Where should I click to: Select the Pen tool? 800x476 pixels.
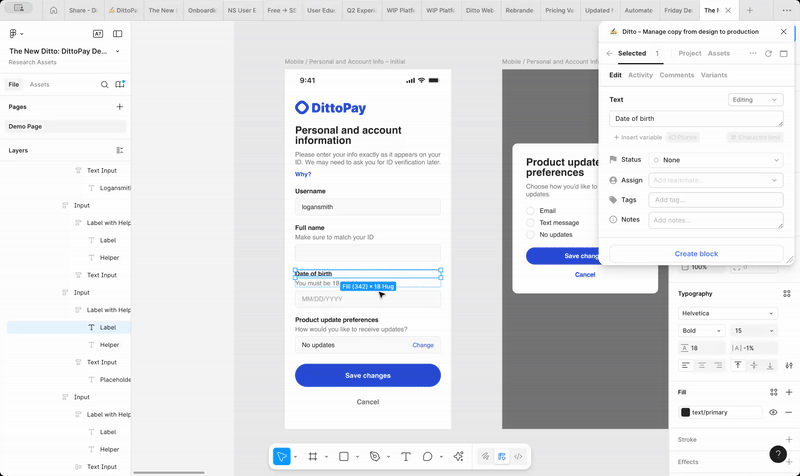tap(375, 456)
